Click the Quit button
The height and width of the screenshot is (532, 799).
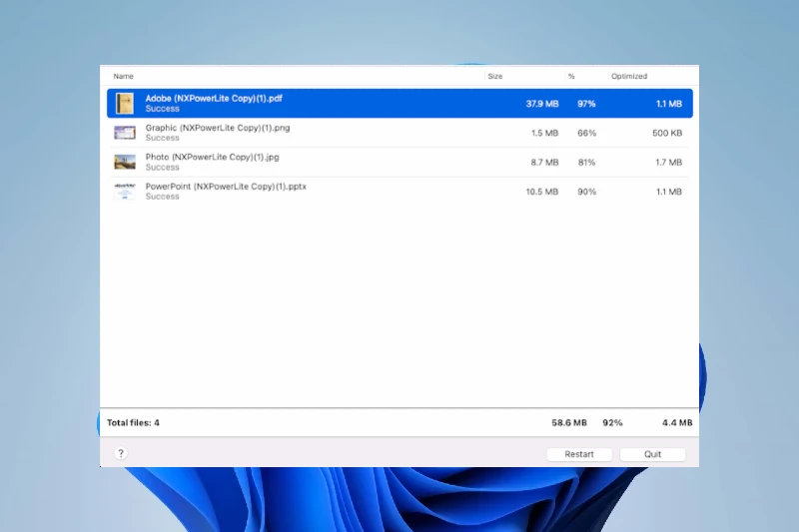pos(653,454)
